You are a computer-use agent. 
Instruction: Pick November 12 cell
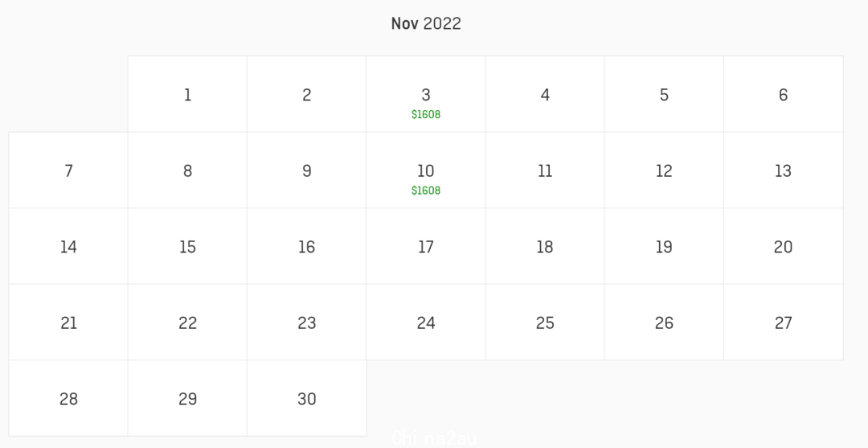pyautogui.click(x=664, y=170)
